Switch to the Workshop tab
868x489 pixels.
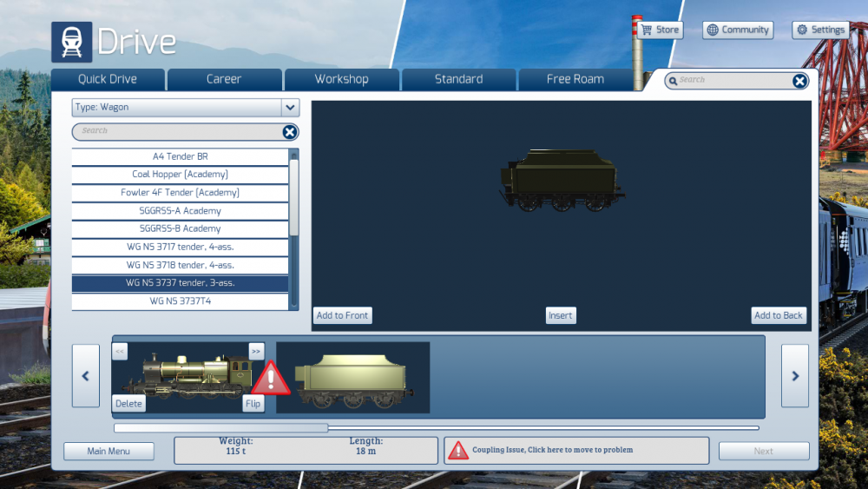[x=341, y=79]
